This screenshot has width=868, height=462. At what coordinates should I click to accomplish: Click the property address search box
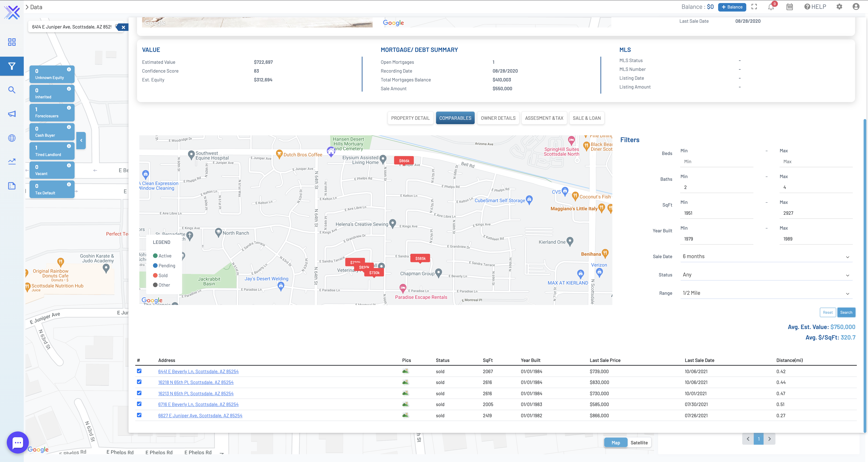click(72, 27)
